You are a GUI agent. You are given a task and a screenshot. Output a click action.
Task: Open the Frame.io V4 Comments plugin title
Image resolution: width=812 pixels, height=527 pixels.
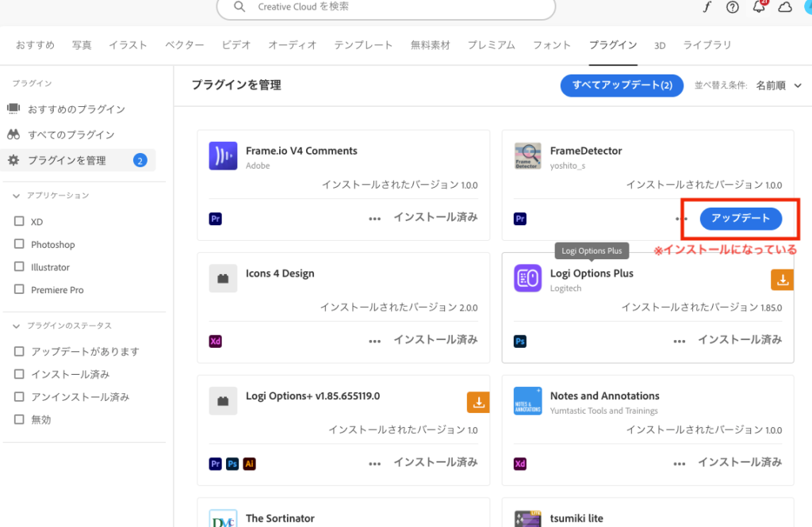click(x=301, y=151)
